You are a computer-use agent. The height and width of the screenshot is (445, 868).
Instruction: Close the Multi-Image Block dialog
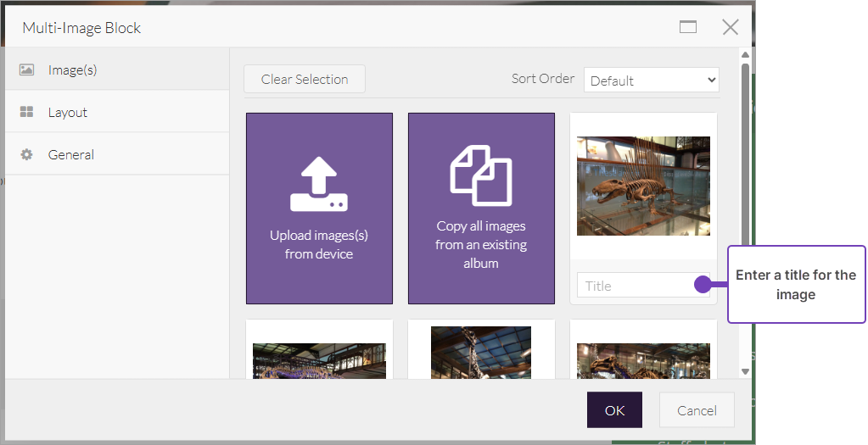(730, 27)
